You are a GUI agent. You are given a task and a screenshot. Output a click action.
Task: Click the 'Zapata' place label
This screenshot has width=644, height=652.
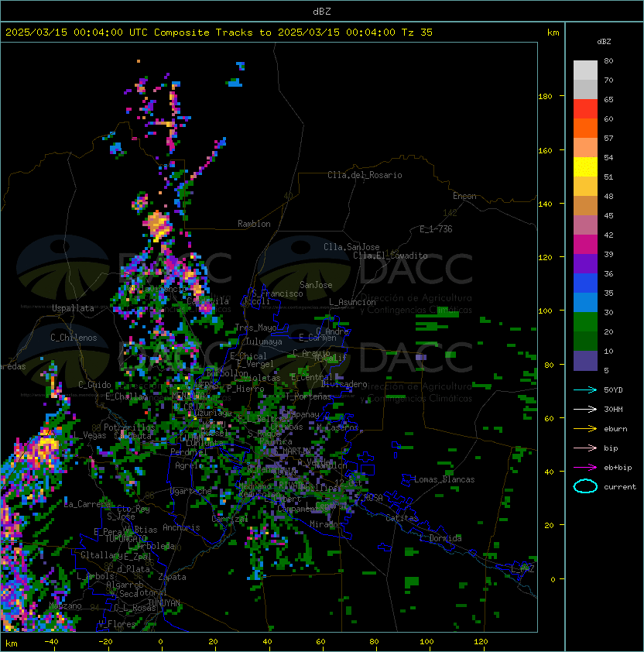pos(172,577)
